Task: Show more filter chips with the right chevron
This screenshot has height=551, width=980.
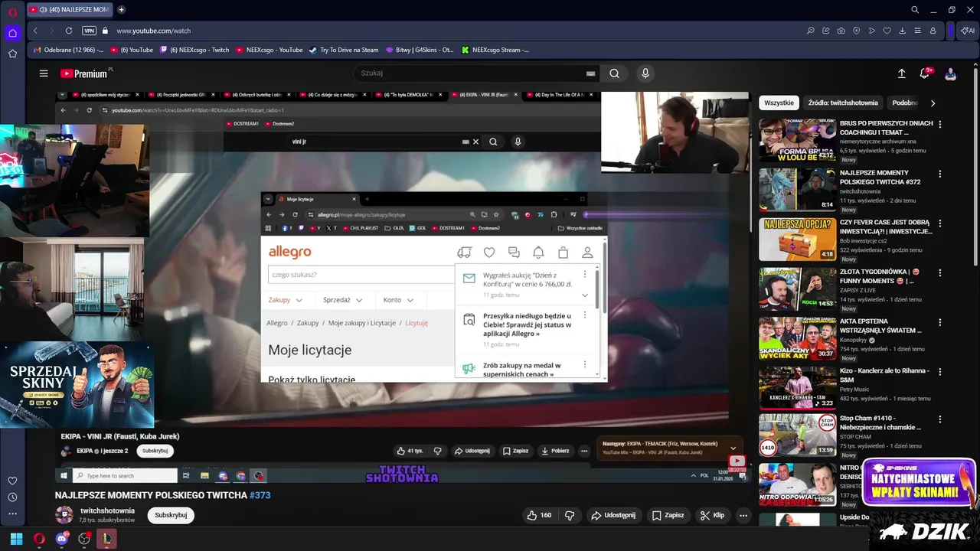Action: [933, 103]
